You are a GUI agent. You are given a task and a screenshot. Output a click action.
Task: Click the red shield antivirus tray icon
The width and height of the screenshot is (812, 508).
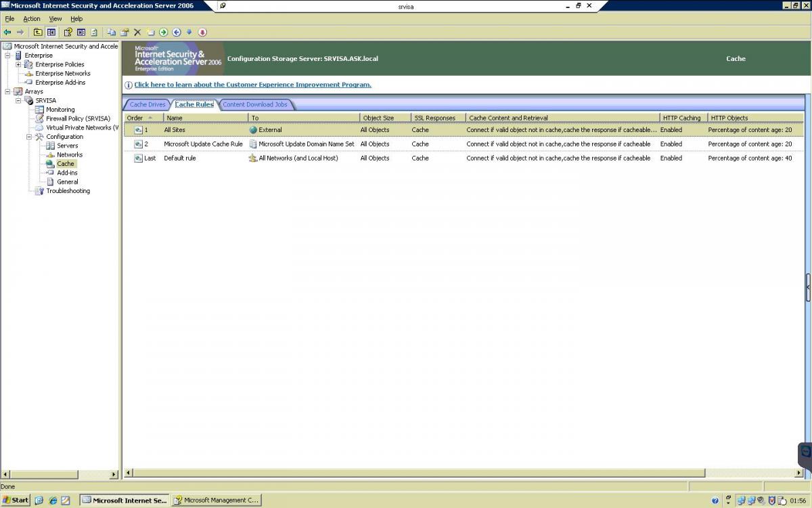[x=771, y=501]
